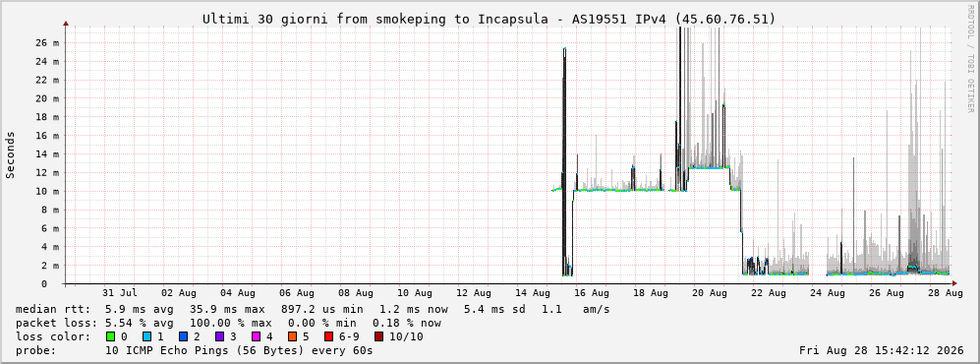Click the median rtt statistics line
The width and height of the screenshot is (980, 364).
pos(313,309)
